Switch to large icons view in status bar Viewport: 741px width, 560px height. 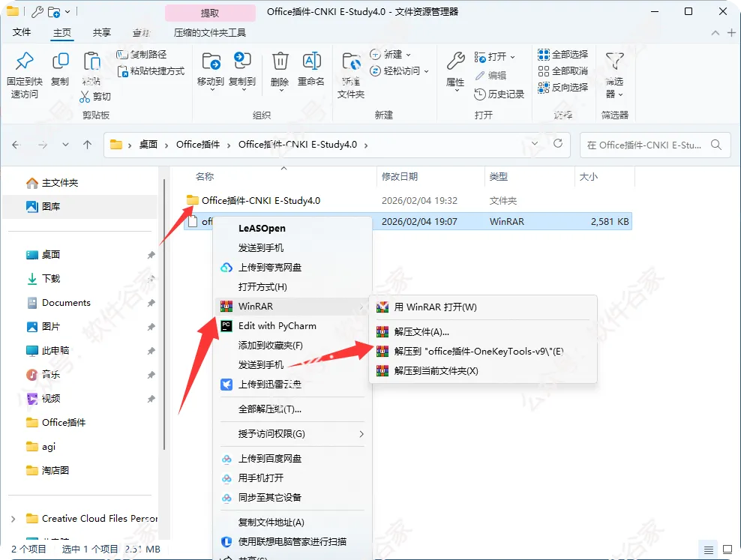[727, 550]
